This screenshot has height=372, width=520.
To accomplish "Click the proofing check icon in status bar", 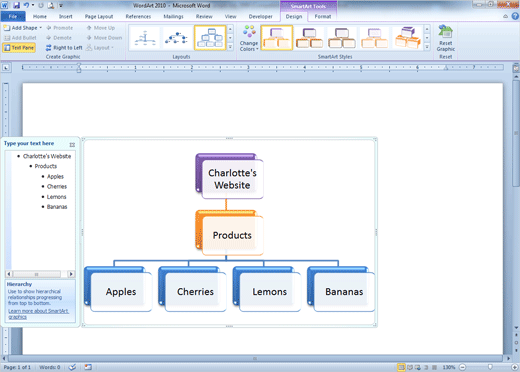I will tap(72, 367).
